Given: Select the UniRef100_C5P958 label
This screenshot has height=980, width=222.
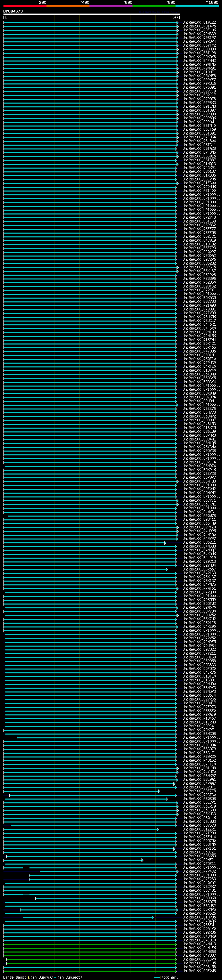Looking at the screenshot, I should (x=199, y=661).
